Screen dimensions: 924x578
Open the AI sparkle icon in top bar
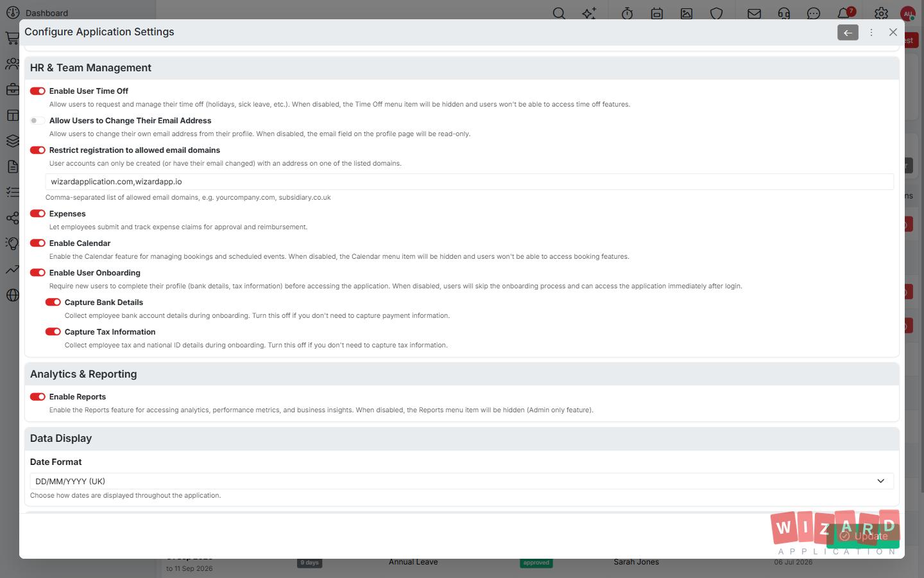point(589,13)
